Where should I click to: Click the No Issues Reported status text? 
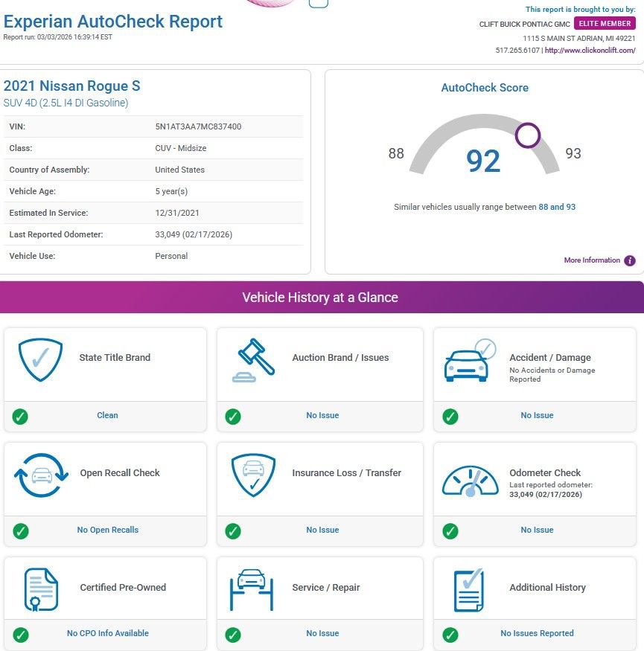tap(537, 634)
